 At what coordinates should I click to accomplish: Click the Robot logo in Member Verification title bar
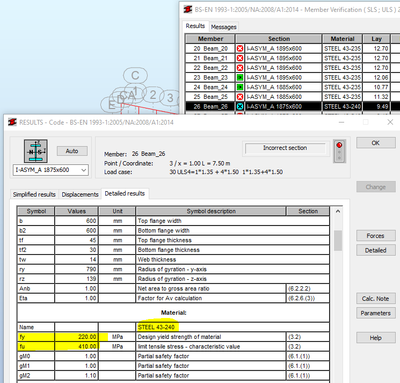tap(188, 10)
